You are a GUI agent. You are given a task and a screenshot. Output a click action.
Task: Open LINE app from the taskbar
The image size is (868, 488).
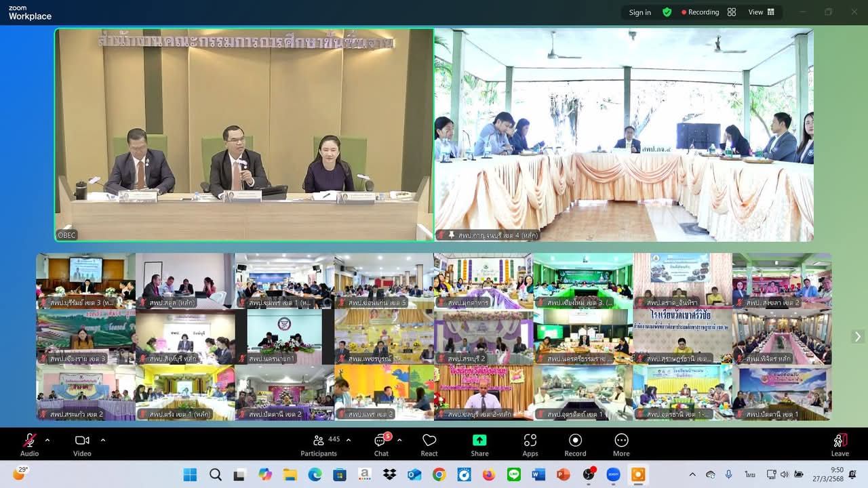point(513,474)
